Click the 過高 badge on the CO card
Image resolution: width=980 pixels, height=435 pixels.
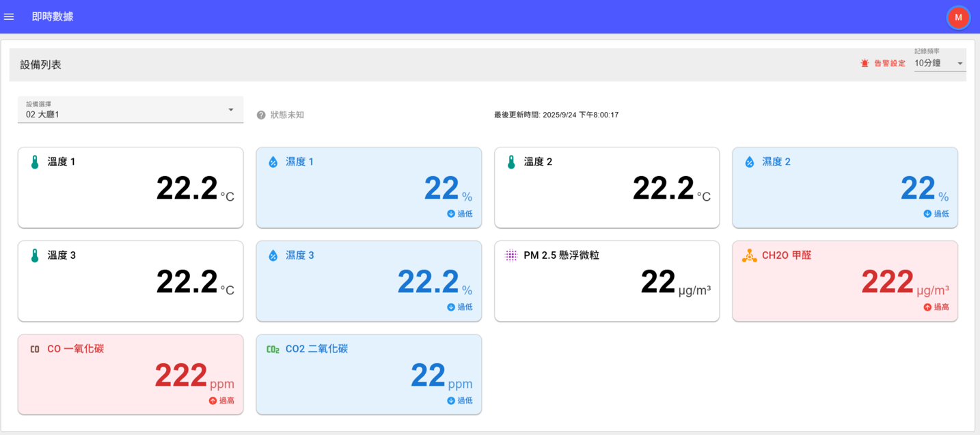(x=222, y=400)
